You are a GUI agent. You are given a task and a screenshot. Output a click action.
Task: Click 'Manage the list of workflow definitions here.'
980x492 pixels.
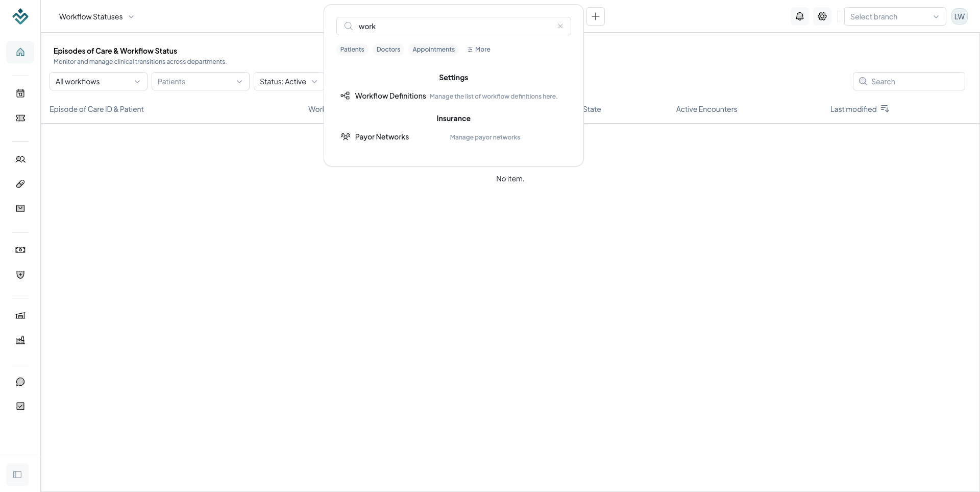(x=494, y=97)
